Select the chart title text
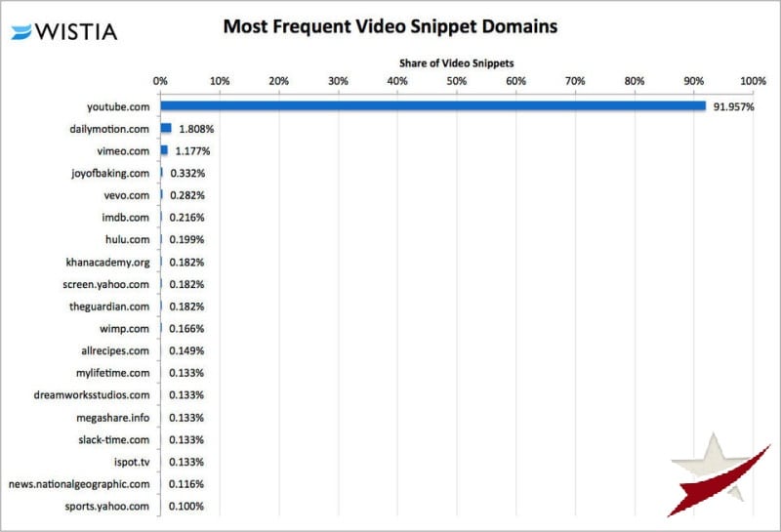 tap(390, 26)
